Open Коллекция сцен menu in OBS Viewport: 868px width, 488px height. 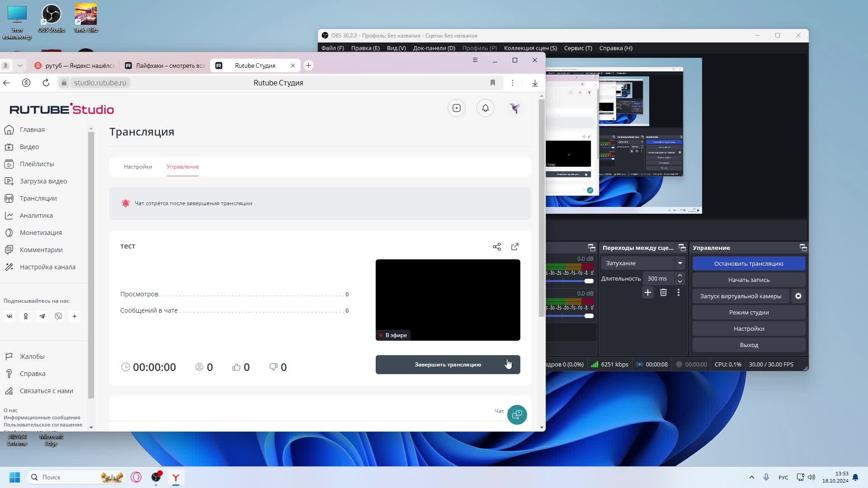click(530, 48)
